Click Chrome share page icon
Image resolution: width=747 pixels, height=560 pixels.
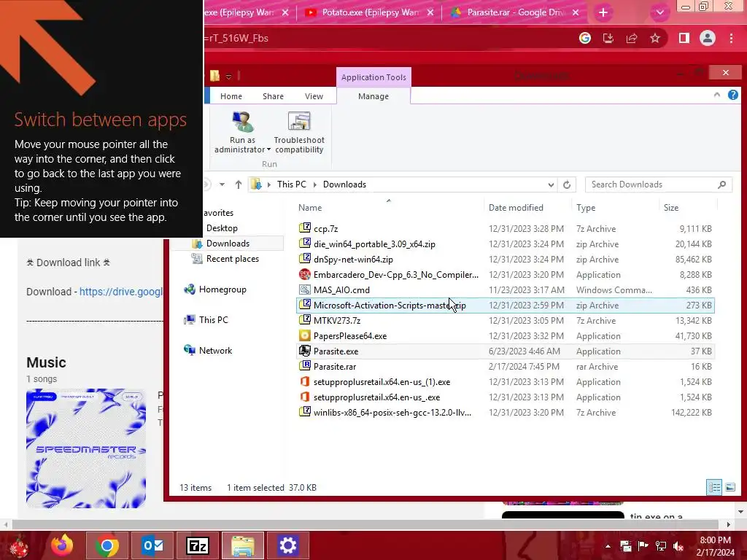tap(632, 38)
